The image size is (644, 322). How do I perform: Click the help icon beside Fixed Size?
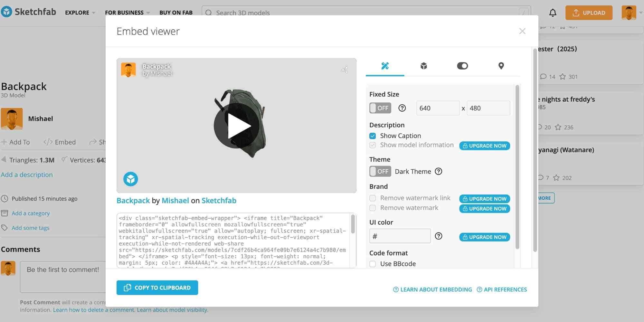(402, 108)
